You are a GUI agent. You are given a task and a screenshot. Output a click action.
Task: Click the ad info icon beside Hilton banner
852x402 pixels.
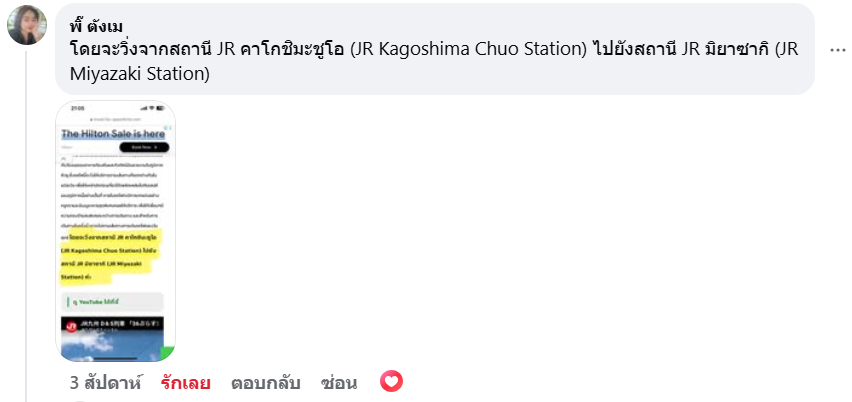[x=169, y=128]
